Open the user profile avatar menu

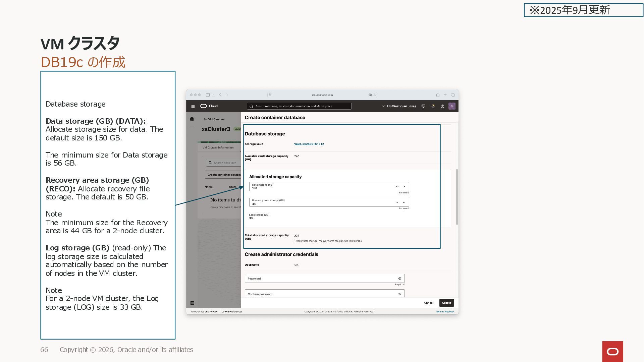point(452,106)
